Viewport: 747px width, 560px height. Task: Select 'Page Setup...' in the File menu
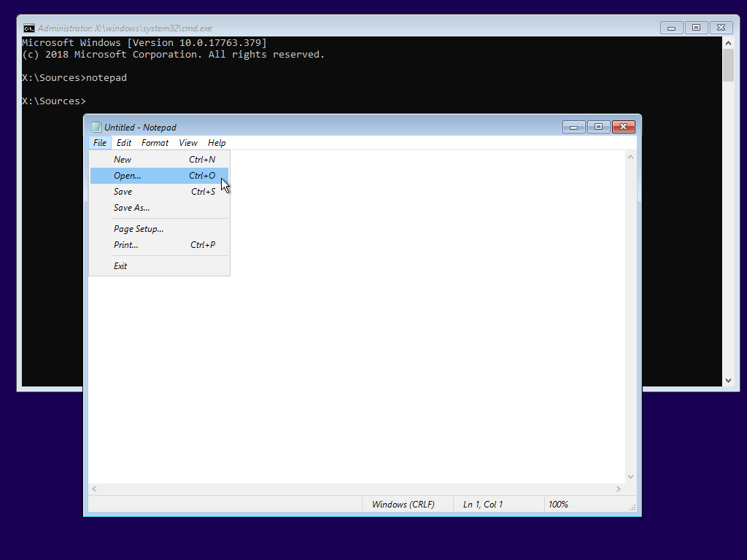point(139,228)
